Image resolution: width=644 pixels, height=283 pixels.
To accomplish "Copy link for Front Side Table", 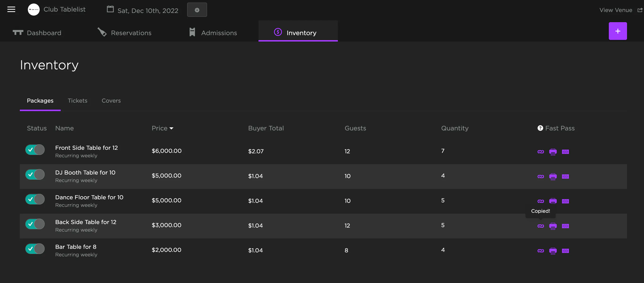I will (x=541, y=152).
